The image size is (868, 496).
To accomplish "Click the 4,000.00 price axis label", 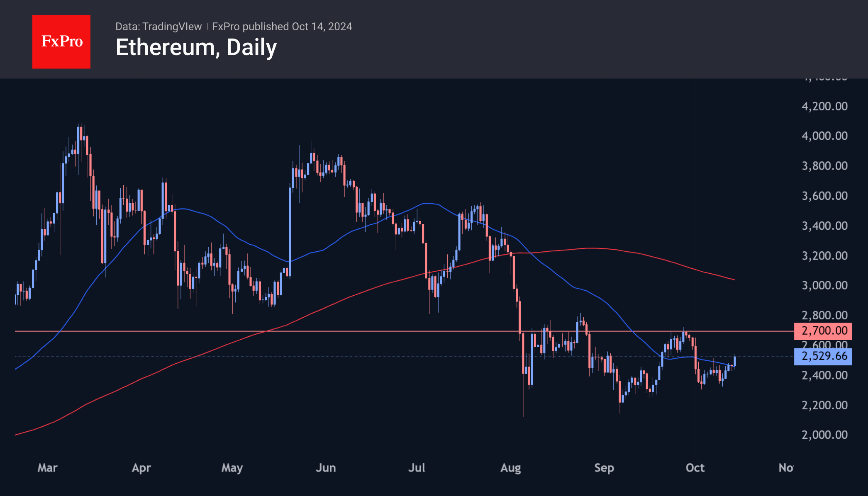I will pos(824,136).
